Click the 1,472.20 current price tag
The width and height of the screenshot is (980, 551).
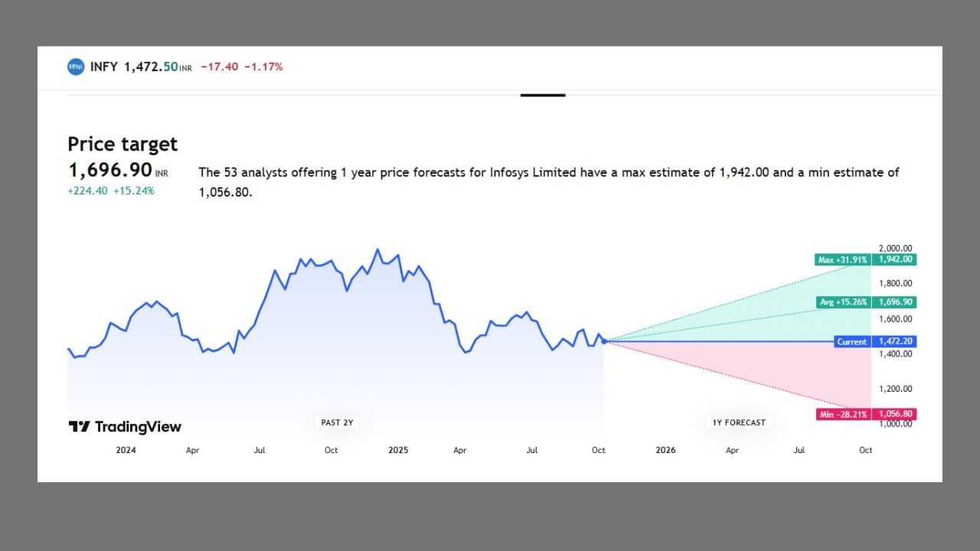click(x=895, y=342)
